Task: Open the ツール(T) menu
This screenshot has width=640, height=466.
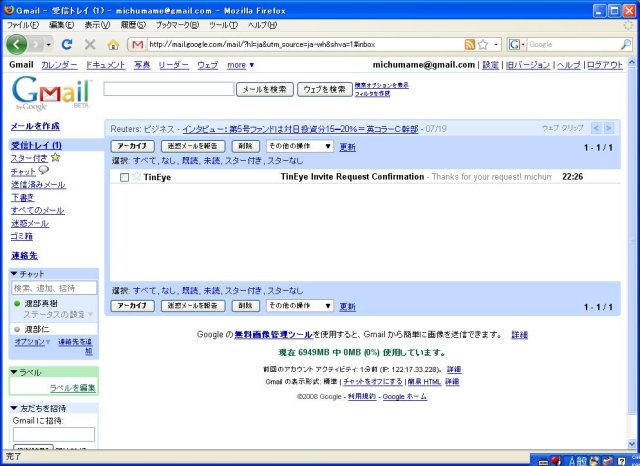Action: coord(223,25)
